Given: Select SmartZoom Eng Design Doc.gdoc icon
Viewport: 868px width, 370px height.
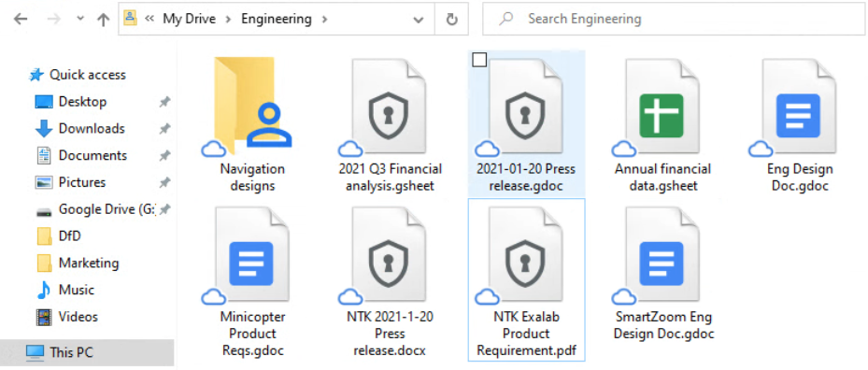Looking at the screenshot, I should (662, 254).
